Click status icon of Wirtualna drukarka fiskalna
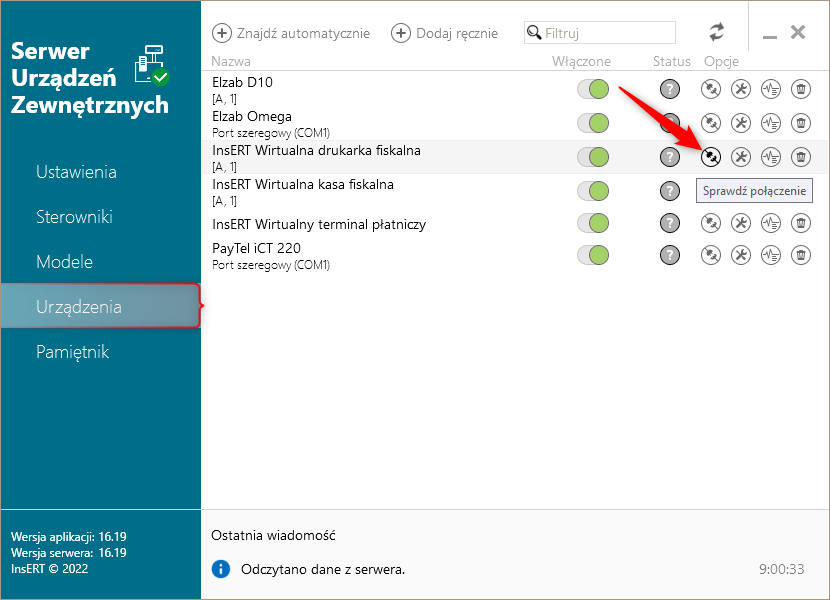 (670, 157)
